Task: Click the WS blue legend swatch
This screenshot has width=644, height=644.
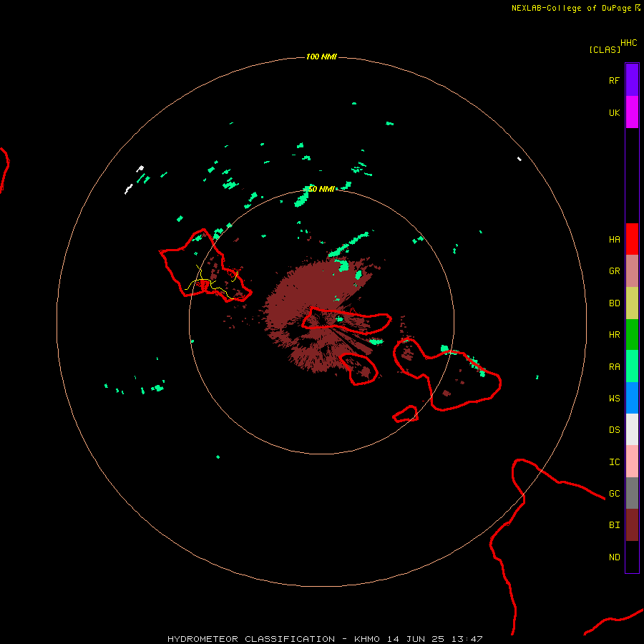Action: coord(632,398)
